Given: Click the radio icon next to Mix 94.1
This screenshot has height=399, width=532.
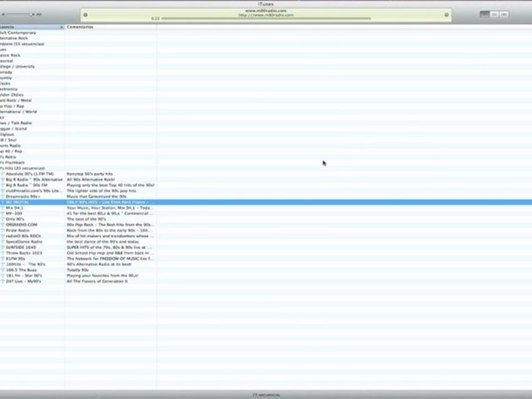Looking at the screenshot, I should [3, 208].
